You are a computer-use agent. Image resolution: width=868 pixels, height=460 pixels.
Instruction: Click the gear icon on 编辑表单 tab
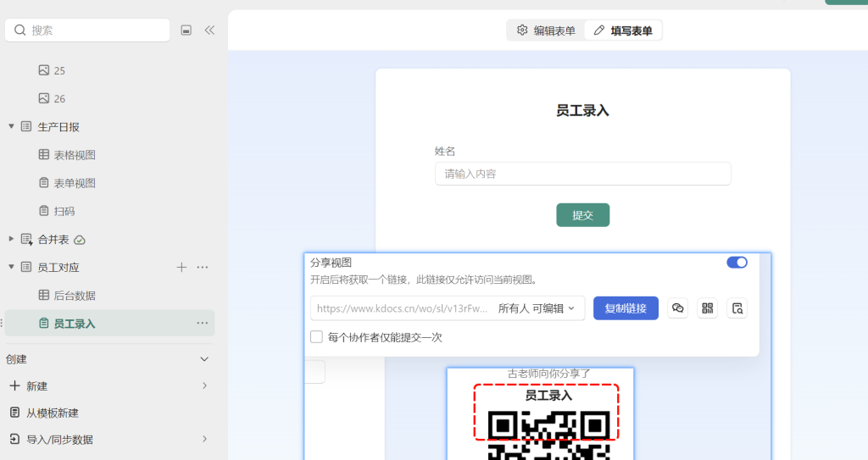[x=522, y=30]
